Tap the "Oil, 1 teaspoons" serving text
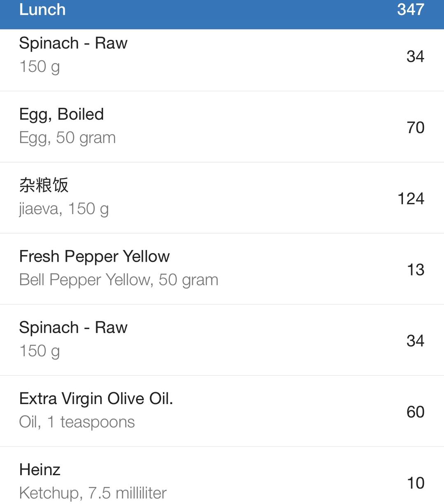This screenshot has width=444, height=504. pos(77,422)
